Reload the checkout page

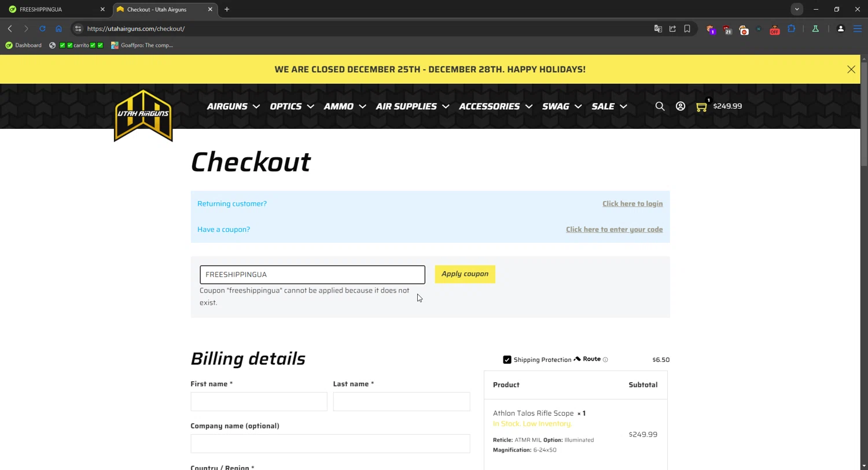tap(42, 28)
